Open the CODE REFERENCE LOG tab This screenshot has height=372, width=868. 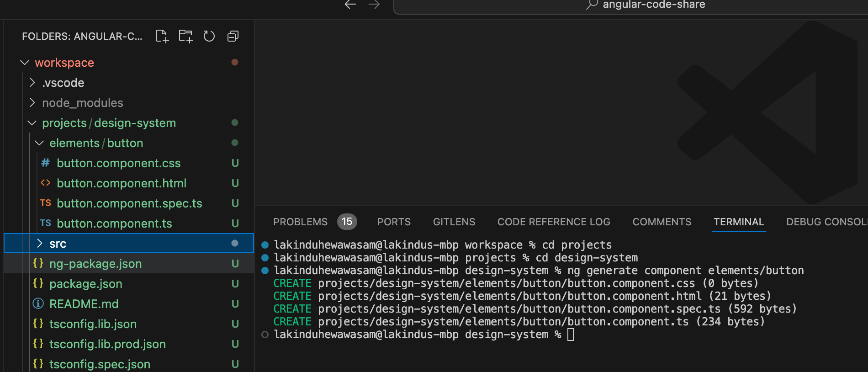pos(554,222)
